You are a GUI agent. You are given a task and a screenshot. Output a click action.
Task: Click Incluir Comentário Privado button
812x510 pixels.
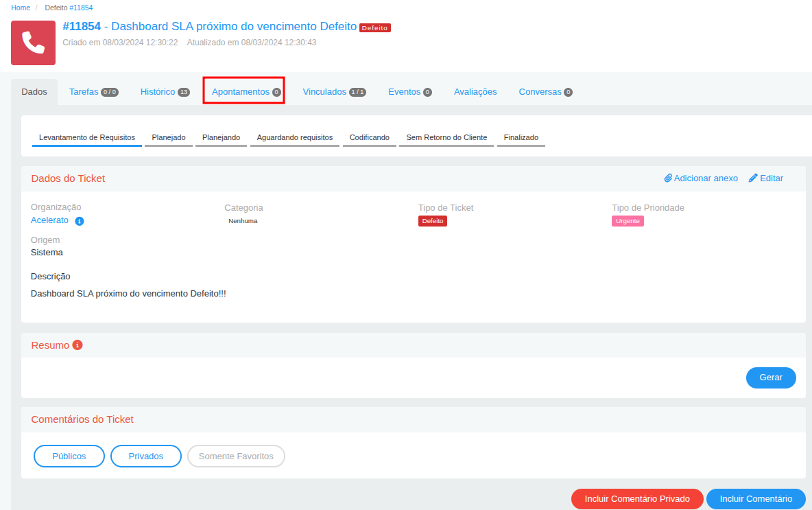click(x=637, y=498)
